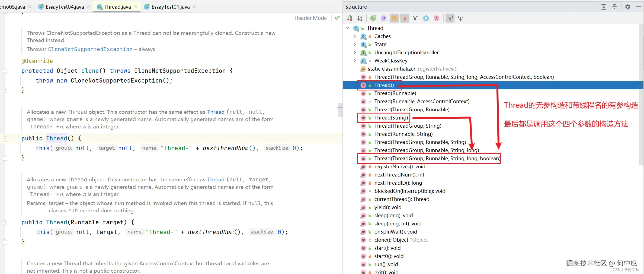Collapse the Thread class node
This screenshot has height=274, width=644.
click(x=348, y=28)
